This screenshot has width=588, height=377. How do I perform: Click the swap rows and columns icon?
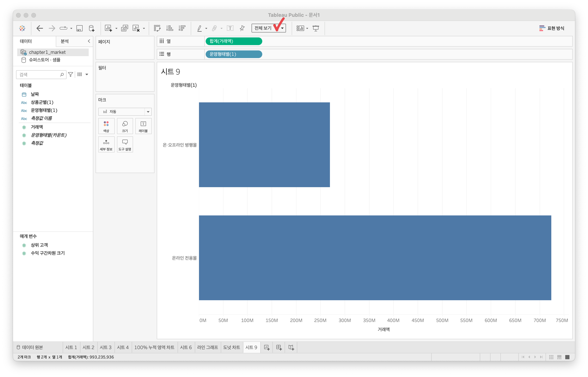157,28
